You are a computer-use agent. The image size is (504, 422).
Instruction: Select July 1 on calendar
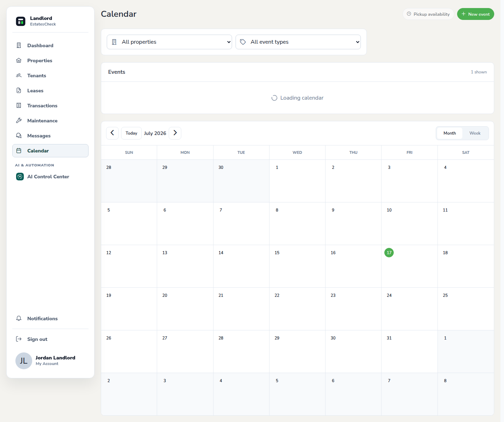tap(297, 181)
